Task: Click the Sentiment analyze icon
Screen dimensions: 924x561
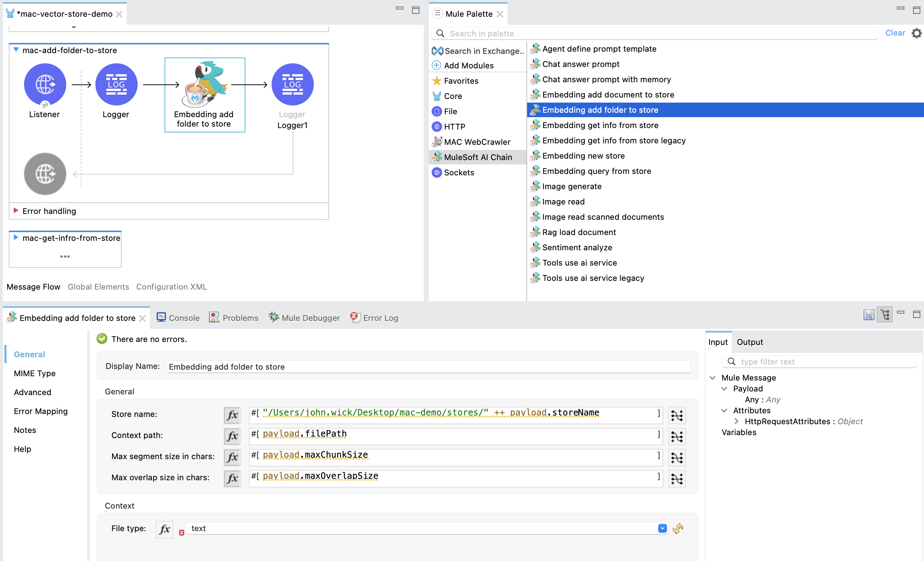Action: (x=534, y=247)
